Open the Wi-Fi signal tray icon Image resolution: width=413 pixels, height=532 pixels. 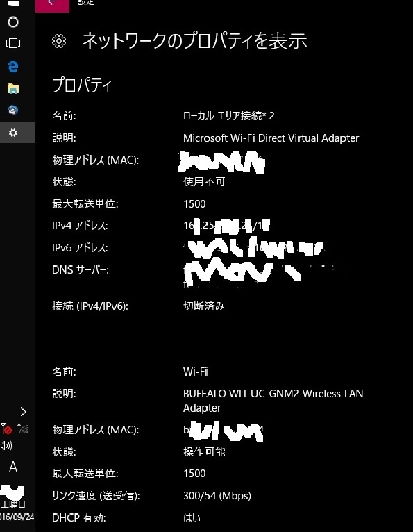pyautogui.click(x=24, y=429)
